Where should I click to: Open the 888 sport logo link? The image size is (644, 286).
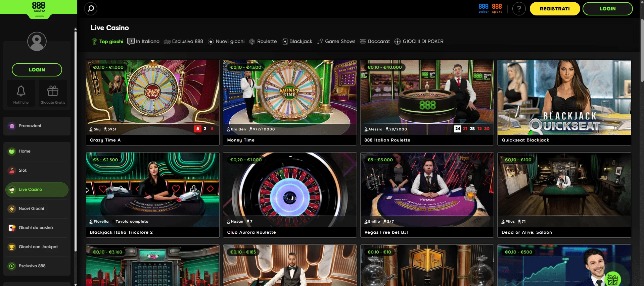(x=497, y=8)
